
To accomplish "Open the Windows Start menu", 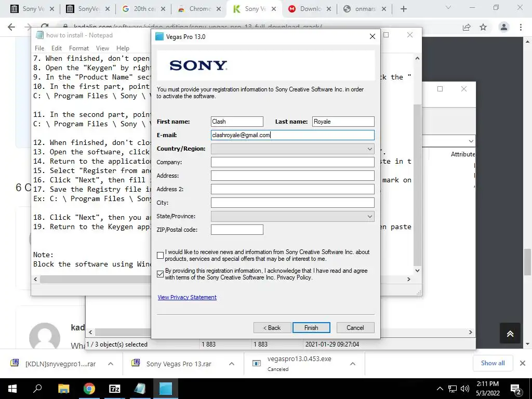I will coord(12,389).
